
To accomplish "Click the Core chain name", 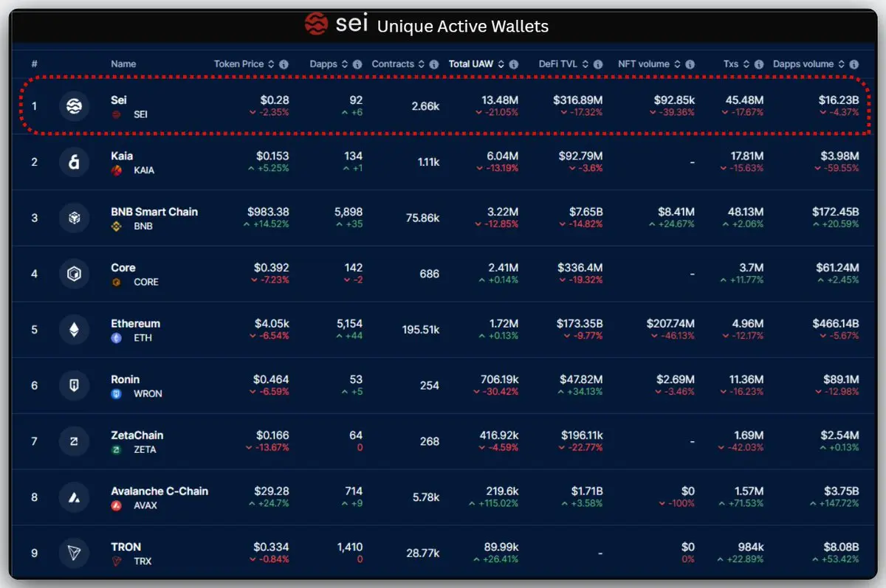I will 123,268.
